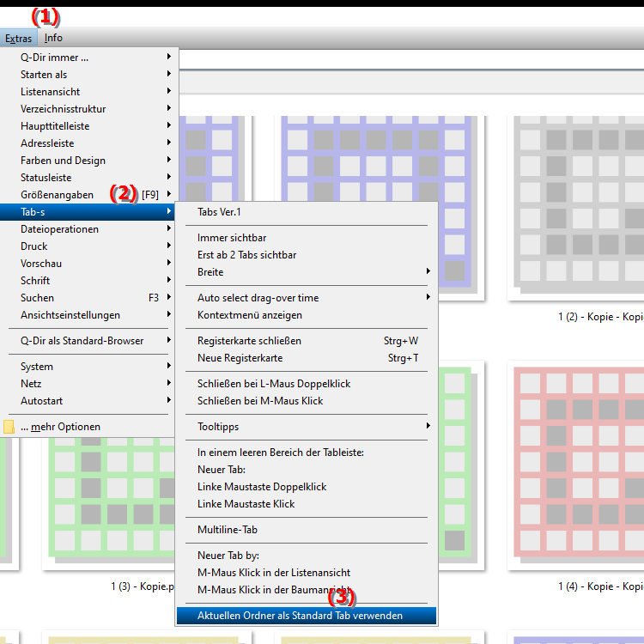Click 'Aktuellen Ordner als Standard Tab verwenden'

pyautogui.click(x=307, y=616)
